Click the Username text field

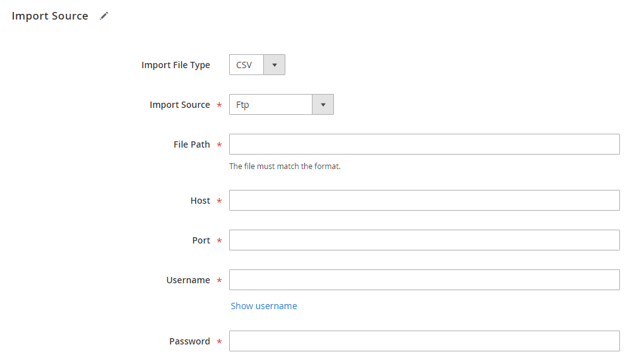pos(424,280)
